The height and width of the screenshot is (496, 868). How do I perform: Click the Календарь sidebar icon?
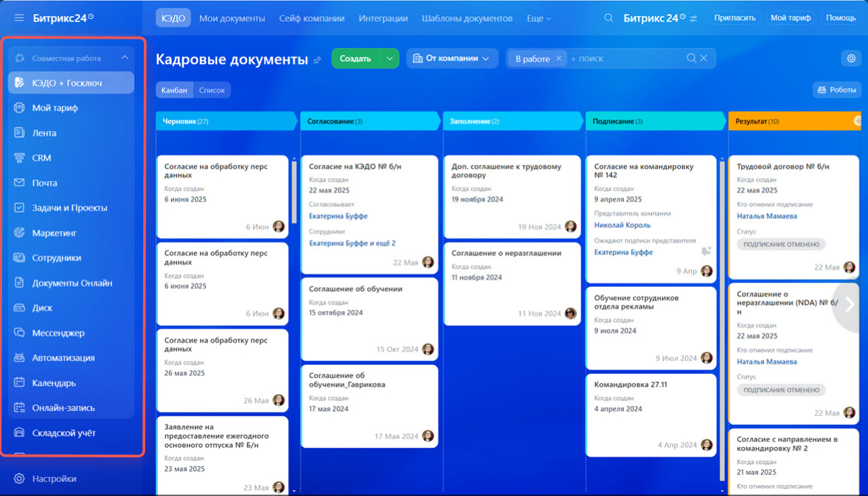click(x=20, y=383)
